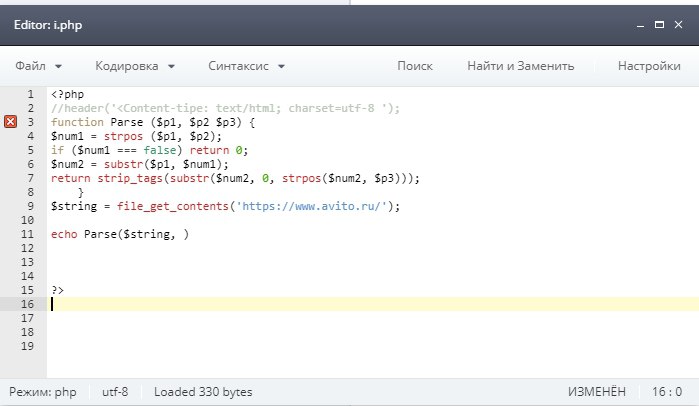699x406 pixels.
Task: Click Режим: php in status bar
Action: [x=43, y=392]
